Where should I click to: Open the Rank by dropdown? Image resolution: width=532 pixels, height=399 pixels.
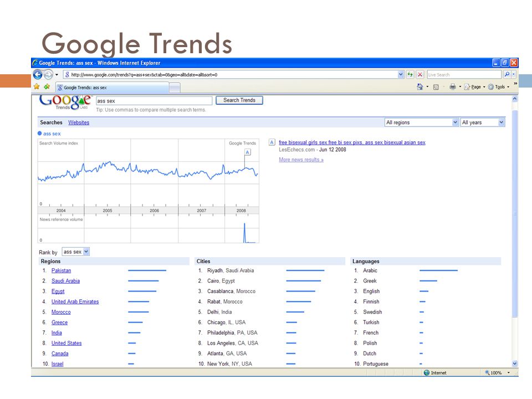pos(75,252)
